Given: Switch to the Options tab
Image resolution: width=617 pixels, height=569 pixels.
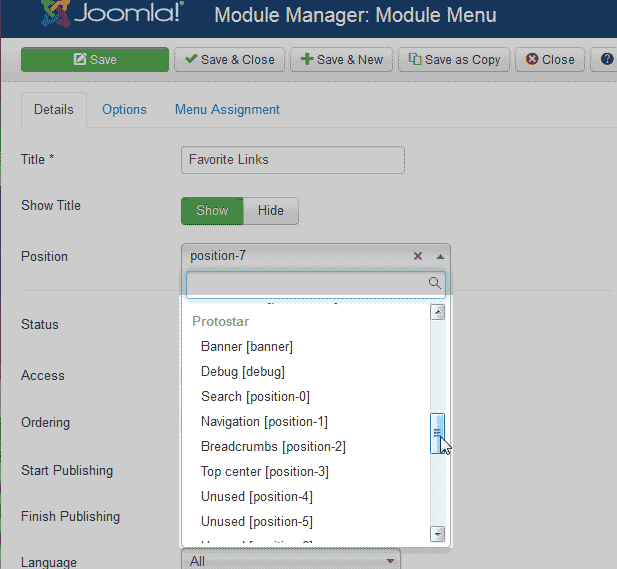Looking at the screenshot, I should 124,109.
